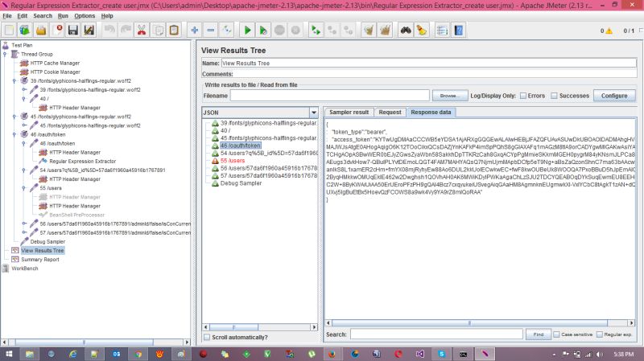
Task: Toggle the Regular exp. checkbox
Action: [x=600, y=334]
